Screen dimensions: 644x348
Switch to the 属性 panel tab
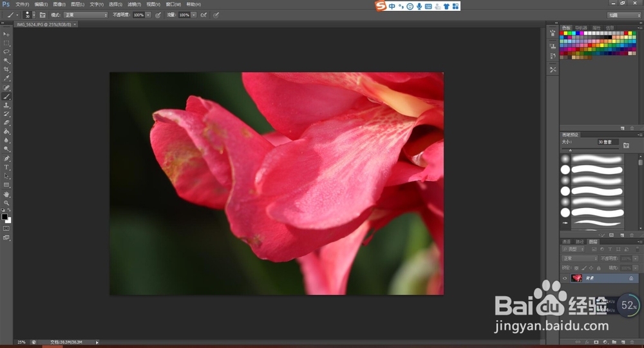tap(598, 28)
